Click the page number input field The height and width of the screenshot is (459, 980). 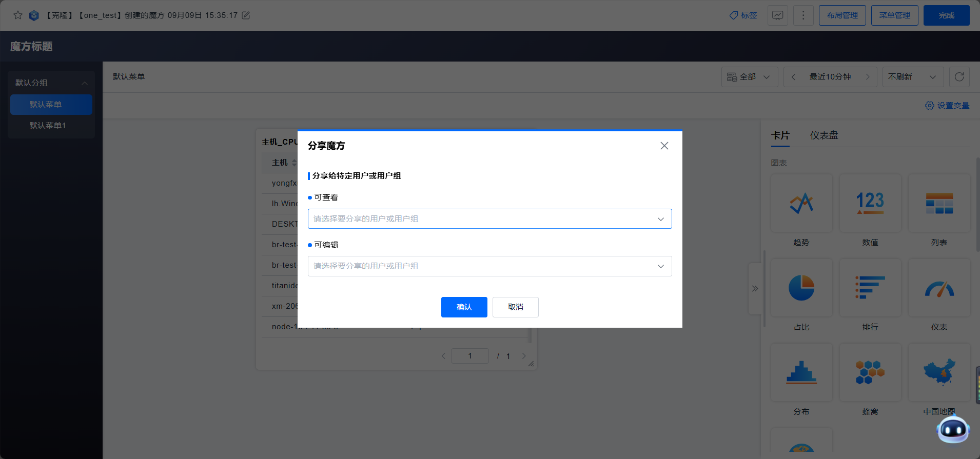[x=469, y=356]
